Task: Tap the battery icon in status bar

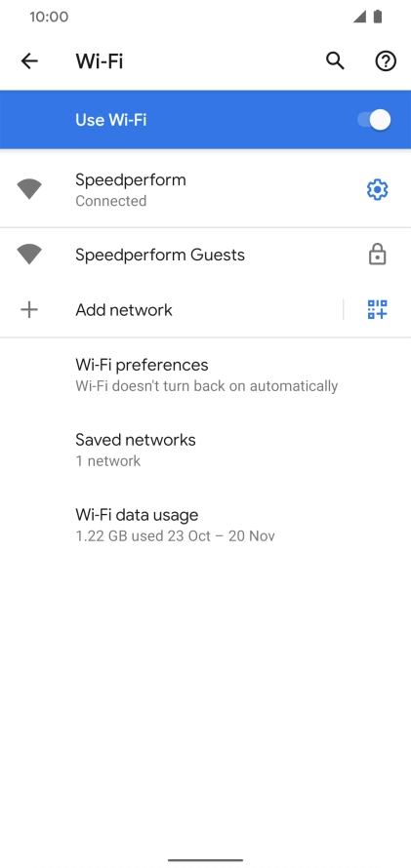Action: [x=378, y=17]
